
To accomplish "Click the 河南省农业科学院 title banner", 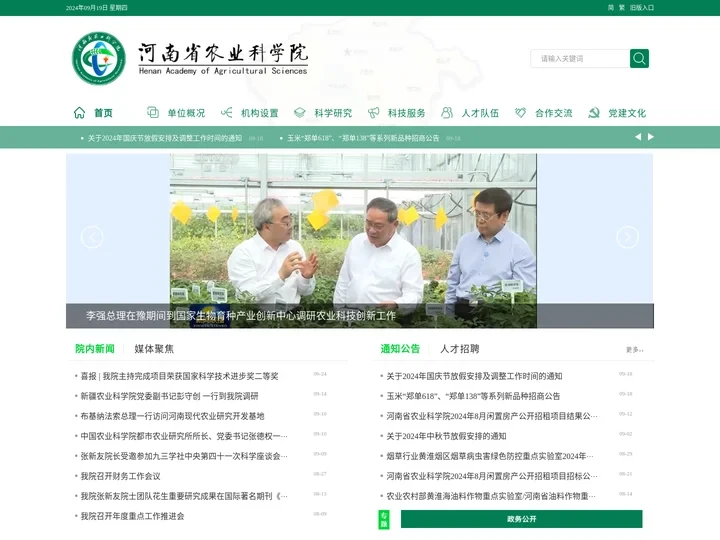I will (x=223, y=58).
